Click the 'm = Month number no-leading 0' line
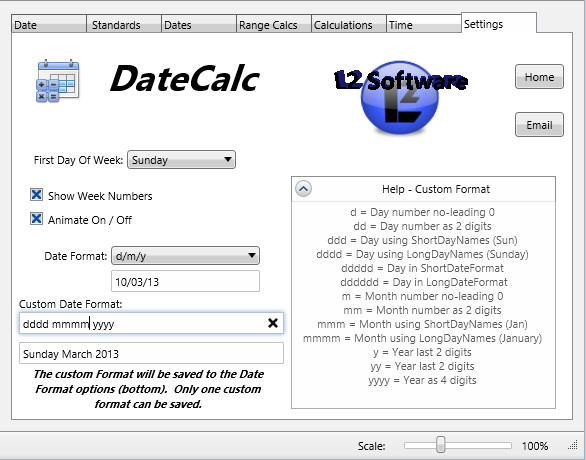The height and width of the screenshot is (460, 586). [422, 296]
